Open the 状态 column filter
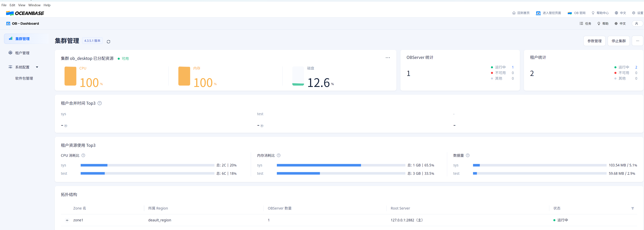644x230 pixels. [632, 208]
